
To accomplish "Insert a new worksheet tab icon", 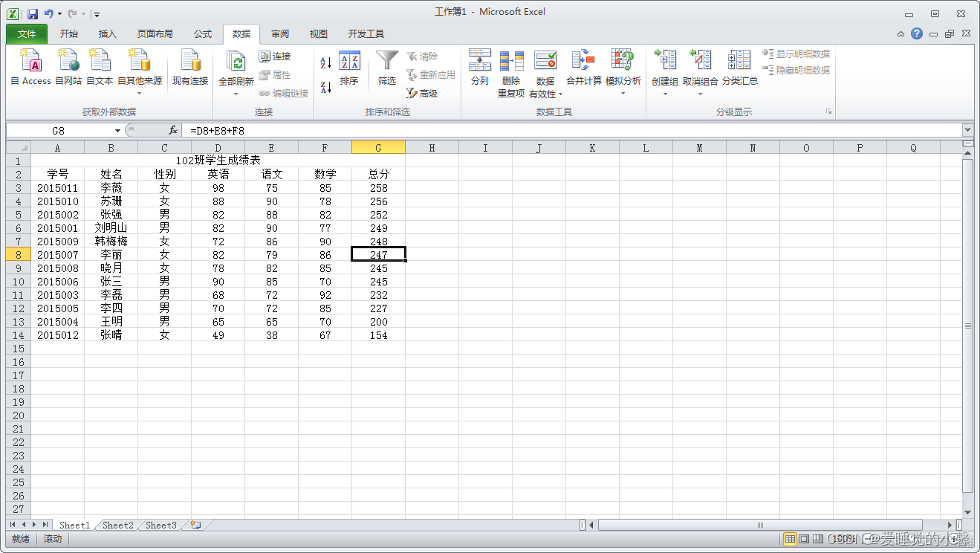I will (195, 525).
